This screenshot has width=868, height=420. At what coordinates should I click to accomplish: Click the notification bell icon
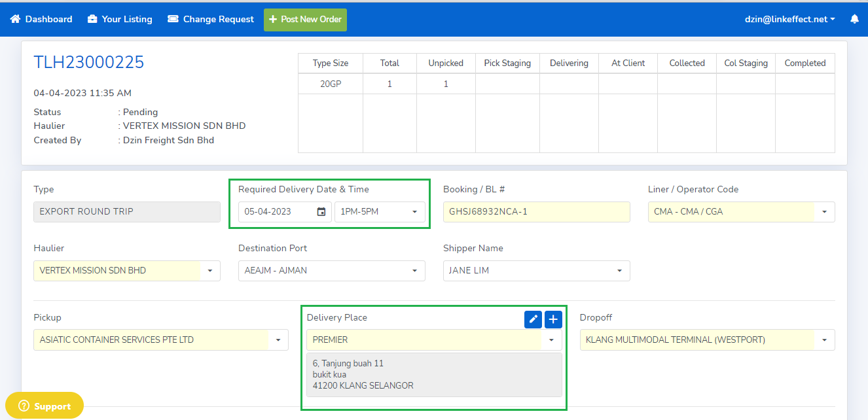coord(854,20)
